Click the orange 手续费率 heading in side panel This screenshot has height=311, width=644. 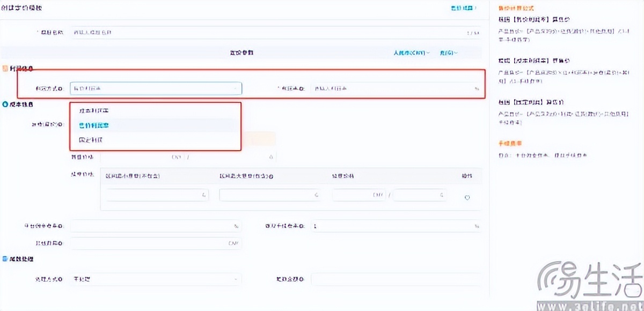pos(510,143)
